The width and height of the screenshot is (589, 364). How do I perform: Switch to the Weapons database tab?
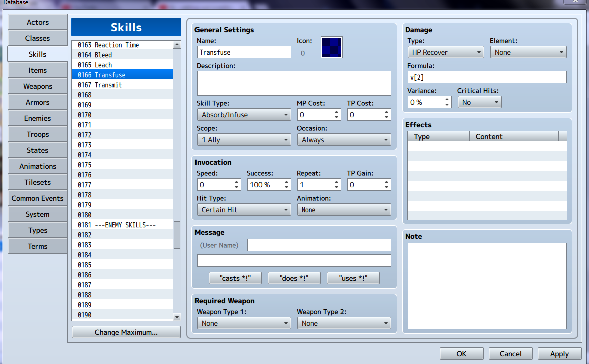coord(37,86)
